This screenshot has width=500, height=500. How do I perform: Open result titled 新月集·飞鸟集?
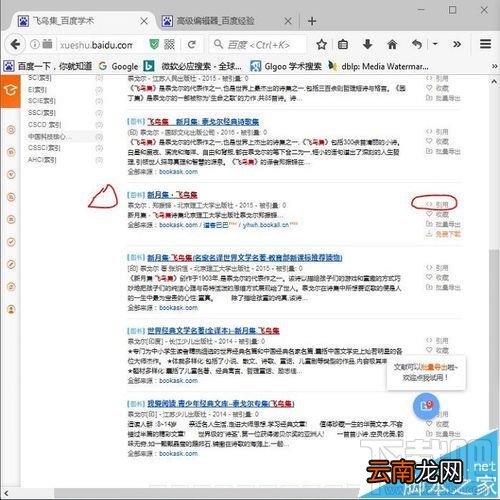point(172,195)
